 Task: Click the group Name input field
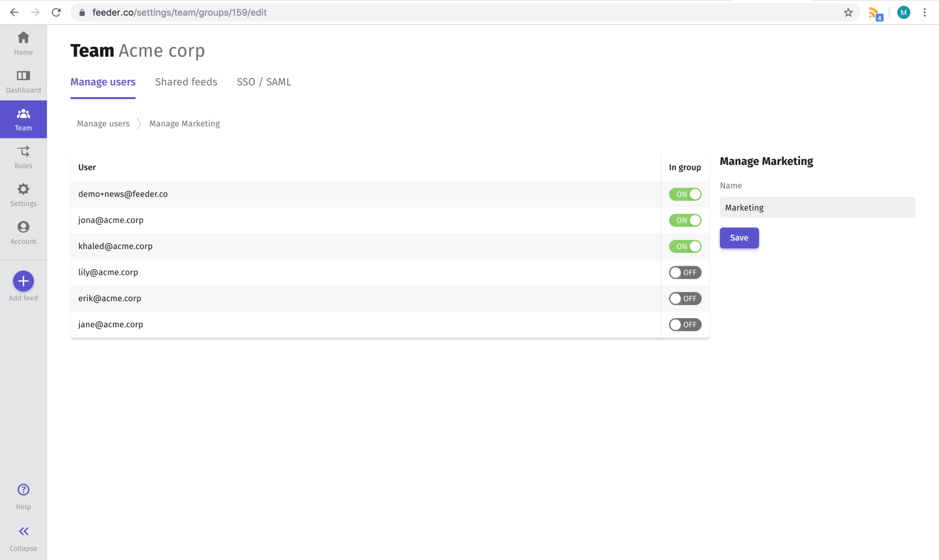817,207
